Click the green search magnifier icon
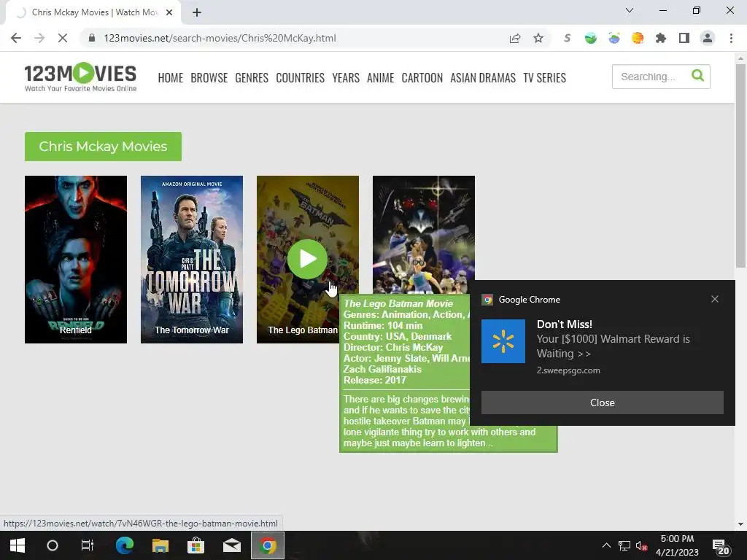Screen dimensions: 747x560 tap(697, 75)
